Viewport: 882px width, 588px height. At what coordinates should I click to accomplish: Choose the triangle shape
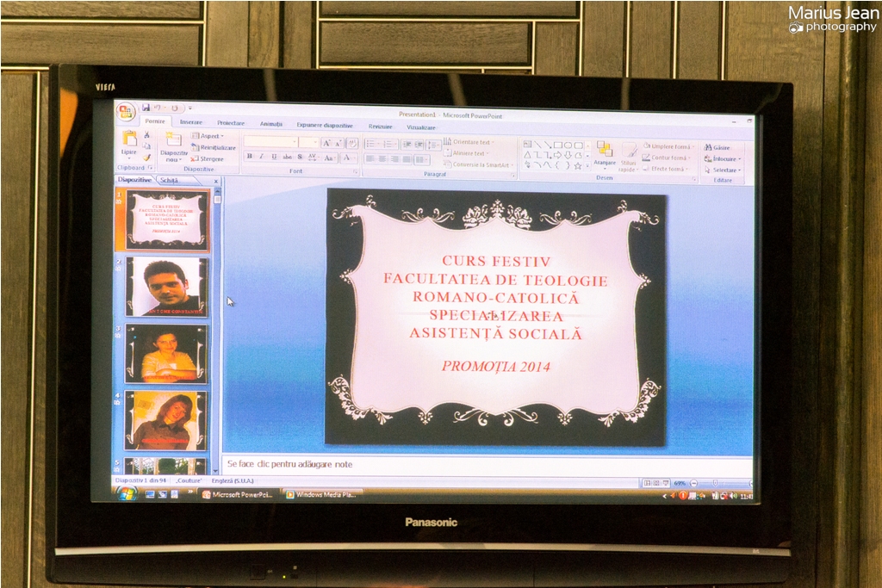pos(528,155)
